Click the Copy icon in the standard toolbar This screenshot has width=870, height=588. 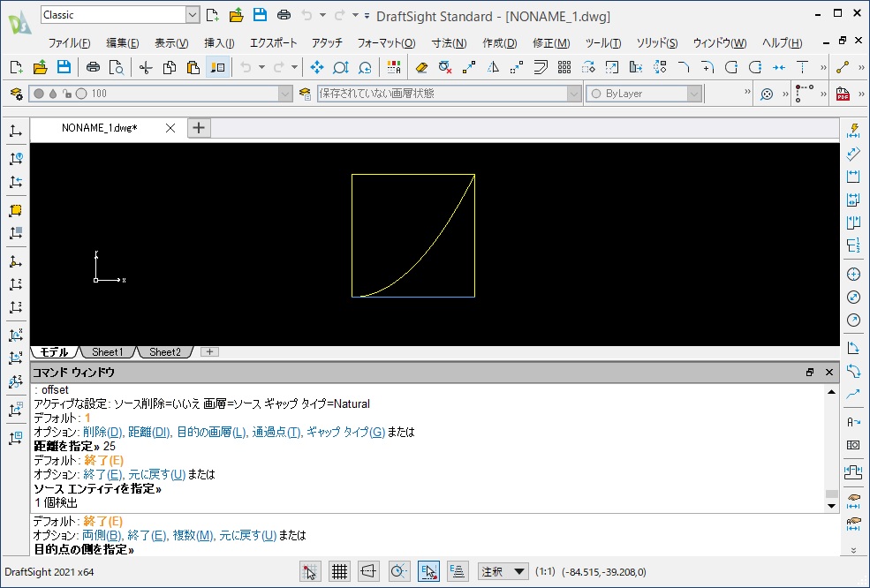tap(170, 68)
